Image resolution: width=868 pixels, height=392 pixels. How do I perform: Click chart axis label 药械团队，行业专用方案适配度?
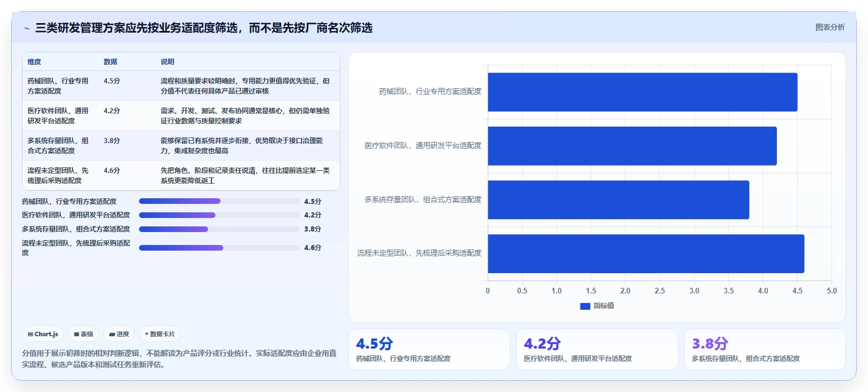click(x=430, y=92)
